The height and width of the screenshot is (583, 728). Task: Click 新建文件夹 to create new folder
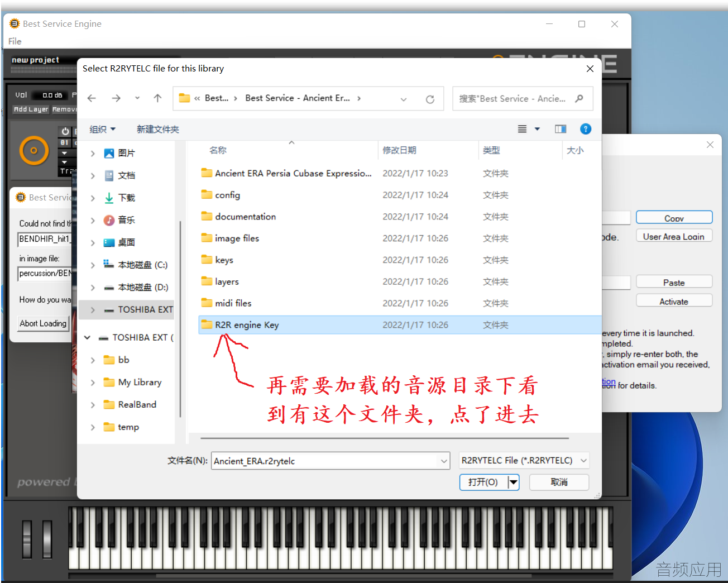click(x=158, y=129)
